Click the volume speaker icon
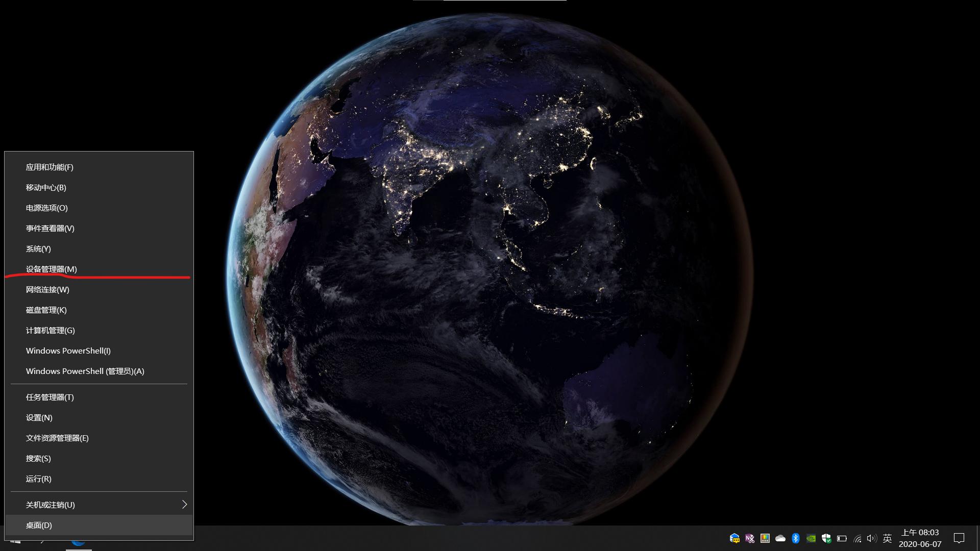980x551 pixels. (871, 538)
